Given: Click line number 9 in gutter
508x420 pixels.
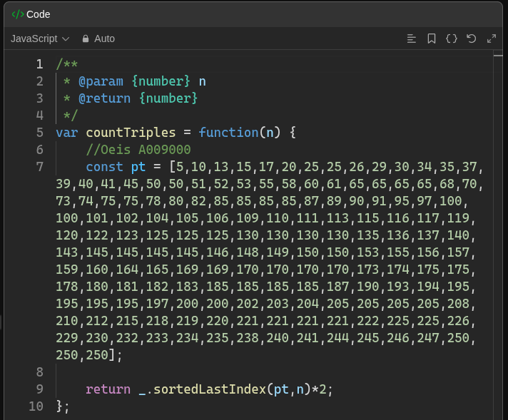Looking at the screenshot, I should (x=39, y=389).
